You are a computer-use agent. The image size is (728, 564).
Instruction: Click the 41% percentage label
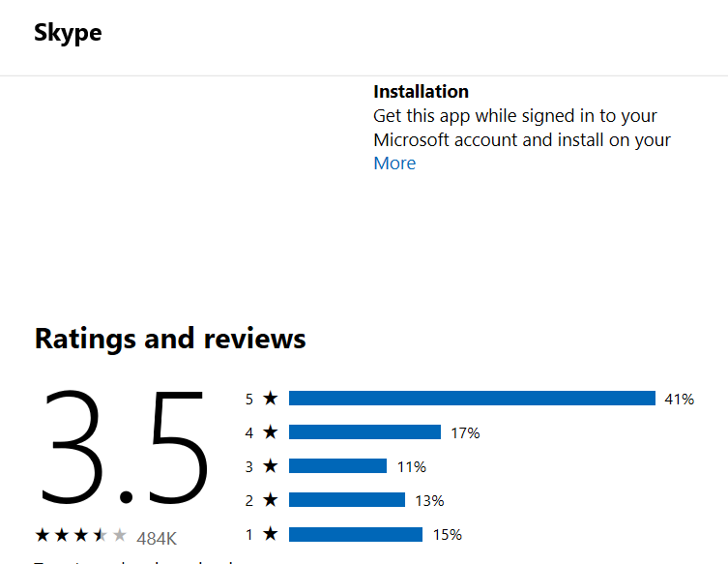click(680, 400)
